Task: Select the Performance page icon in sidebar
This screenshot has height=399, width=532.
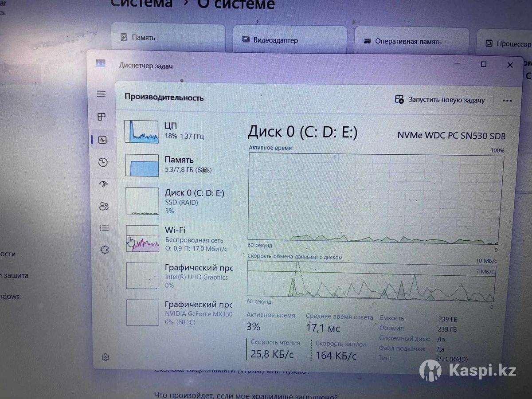Action: tap(102, 140)
